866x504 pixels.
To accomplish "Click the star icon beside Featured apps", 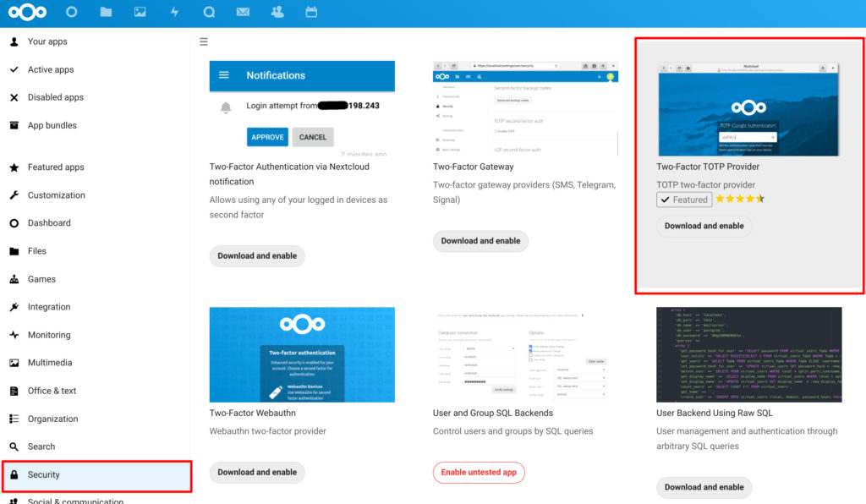I will (14, 167).
